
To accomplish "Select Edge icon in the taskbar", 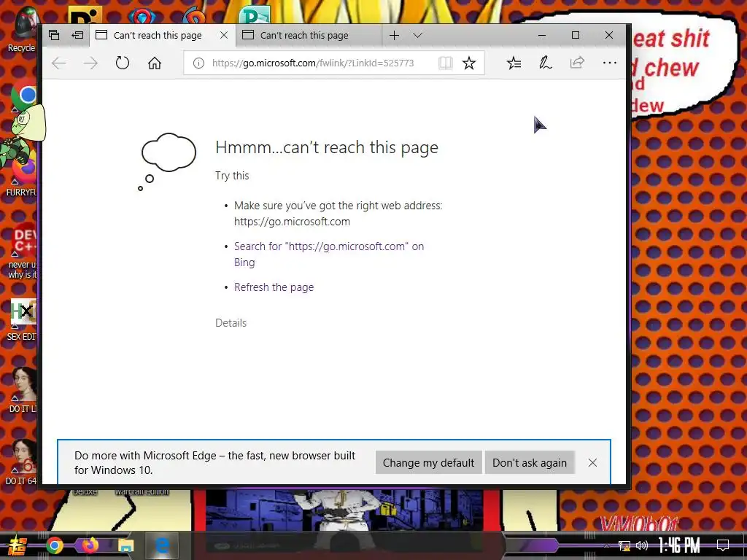I will 162,545.
